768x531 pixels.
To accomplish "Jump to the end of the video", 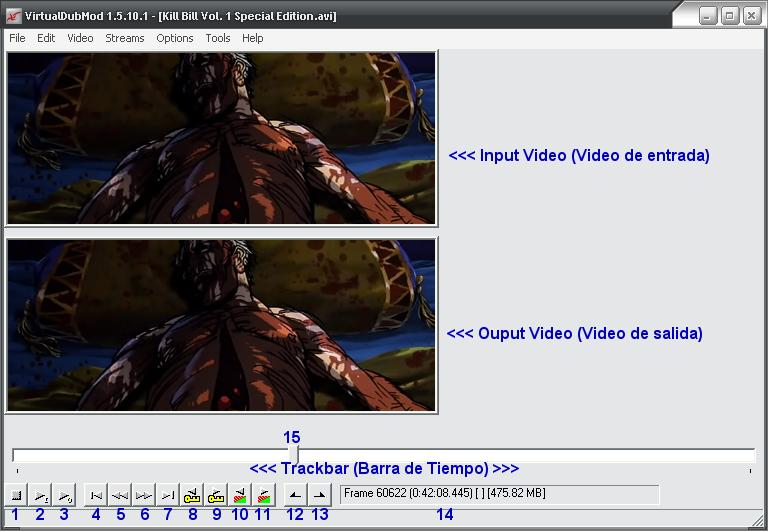I will [x=168, y=495].
